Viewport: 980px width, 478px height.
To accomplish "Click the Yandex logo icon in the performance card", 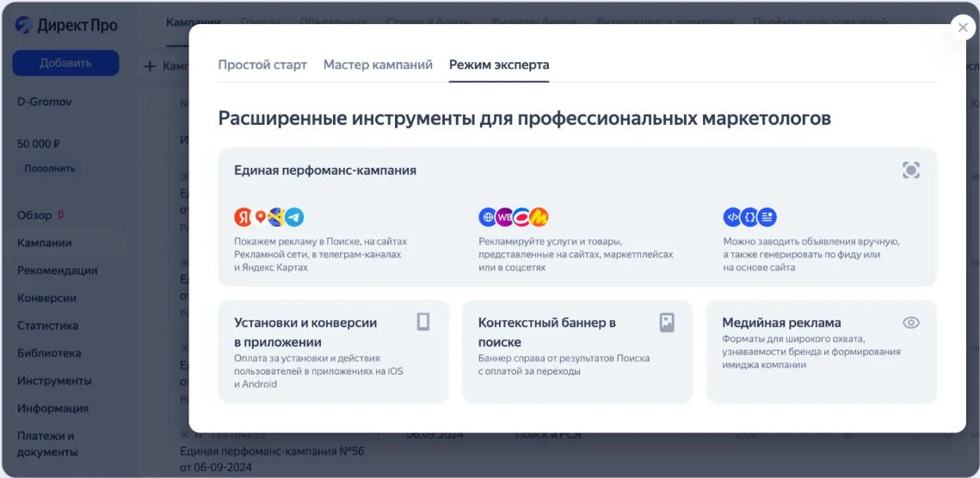I will click(x=243, y=217).
